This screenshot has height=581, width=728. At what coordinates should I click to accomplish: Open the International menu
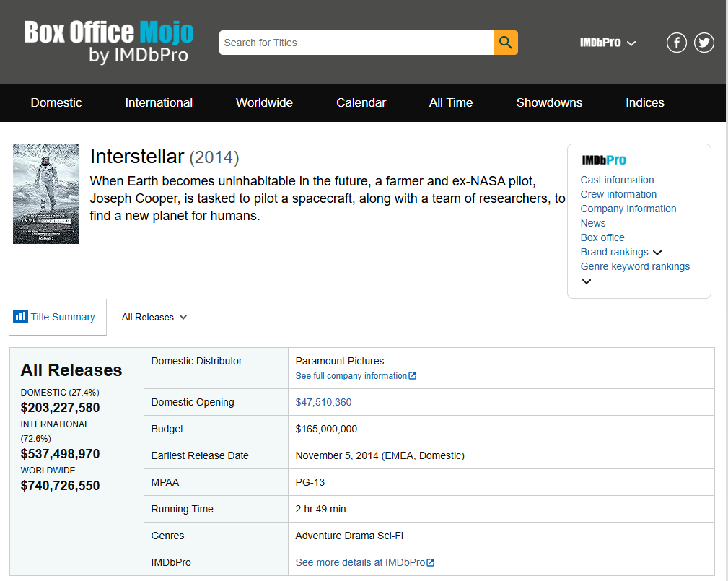click(x=159, y=102)
